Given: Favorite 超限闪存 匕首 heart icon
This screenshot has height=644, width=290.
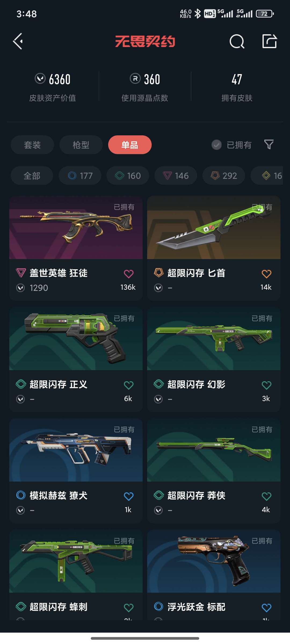Looking at the screenshot, I should tap(266, 274).
